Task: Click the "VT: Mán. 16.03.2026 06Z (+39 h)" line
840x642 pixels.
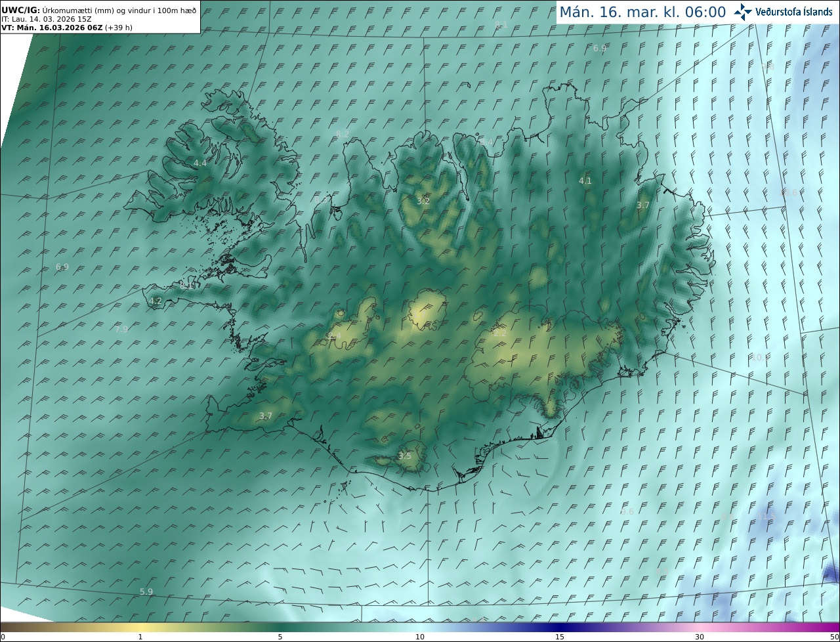Action: [x=66, y=28]
